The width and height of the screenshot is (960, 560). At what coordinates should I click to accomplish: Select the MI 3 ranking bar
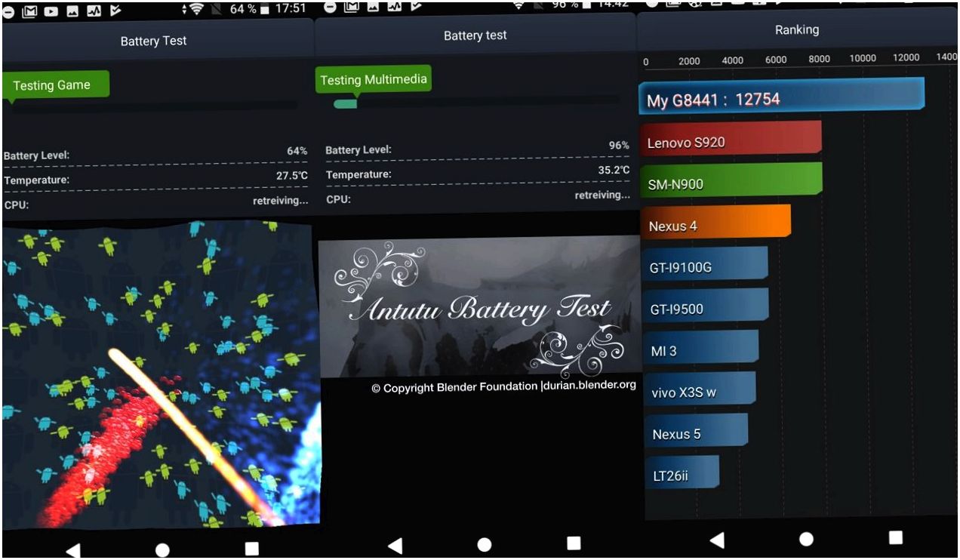click(x=701, y=349)
